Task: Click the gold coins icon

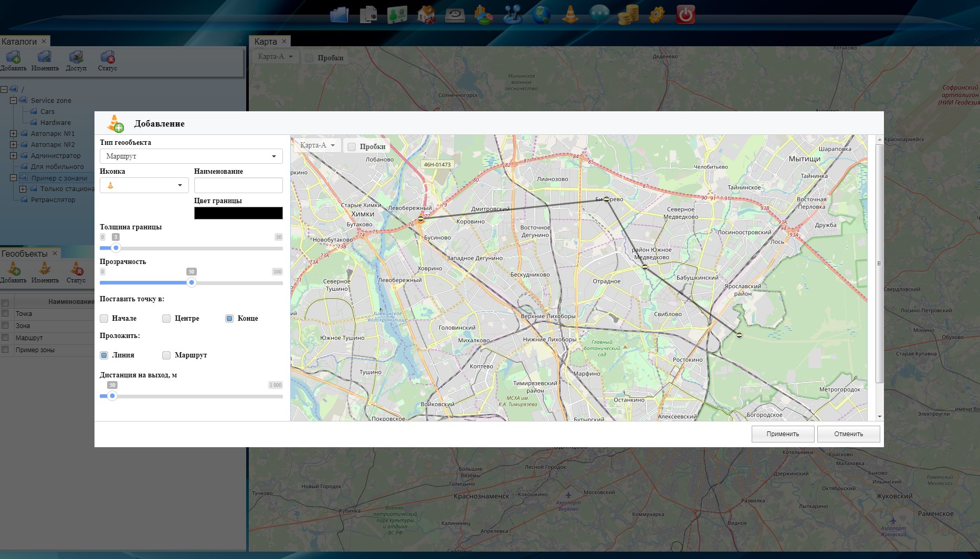Action: tap(628, 14)
